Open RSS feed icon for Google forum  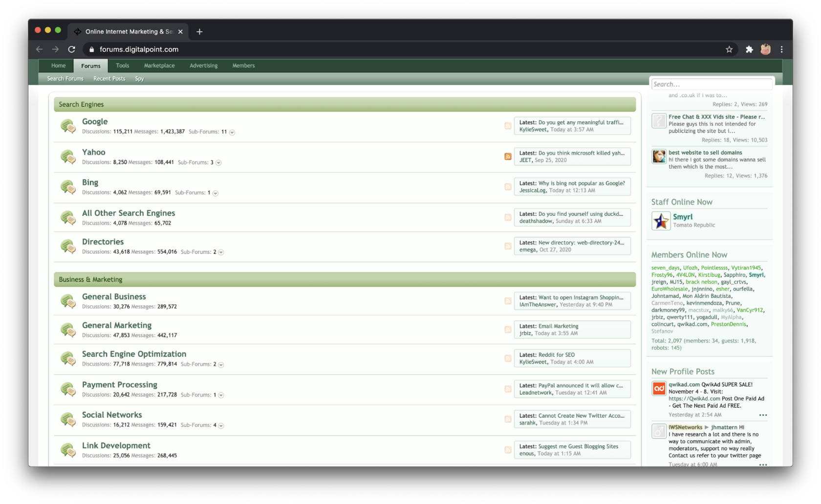508,126
